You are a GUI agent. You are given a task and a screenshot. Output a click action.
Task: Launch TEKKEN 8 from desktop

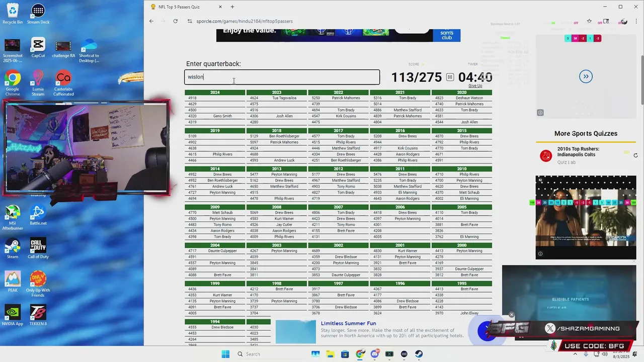38,315
